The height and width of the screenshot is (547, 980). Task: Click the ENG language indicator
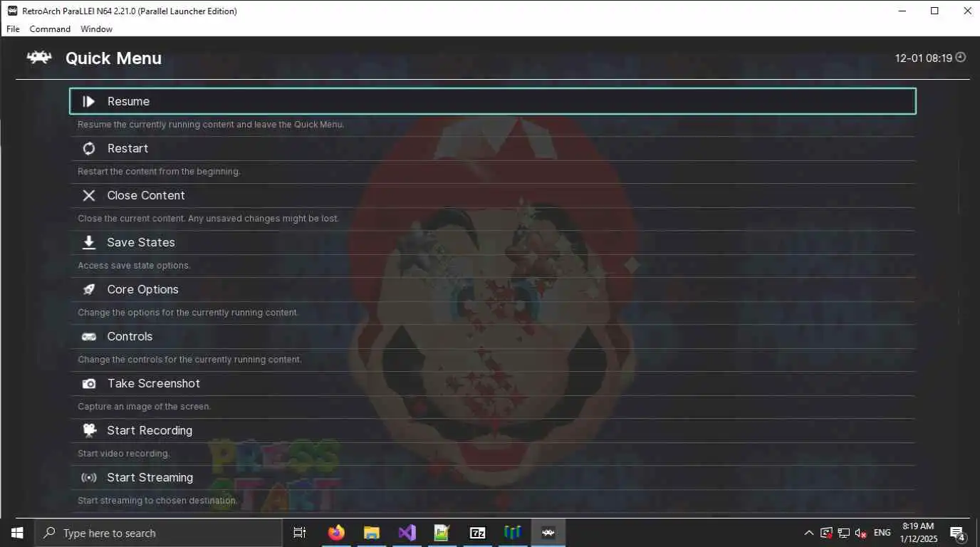click(x=882, y=533)
